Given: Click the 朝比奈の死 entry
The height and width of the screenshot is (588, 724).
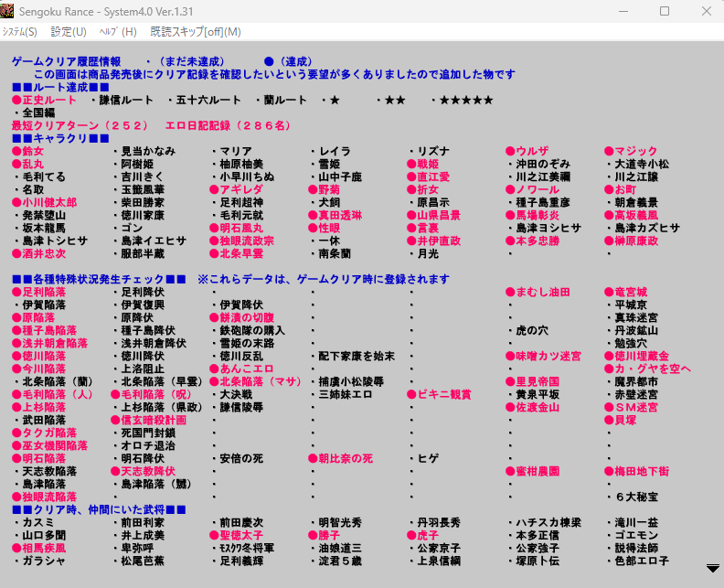Looking at the screenshot, I should (341, 459).
